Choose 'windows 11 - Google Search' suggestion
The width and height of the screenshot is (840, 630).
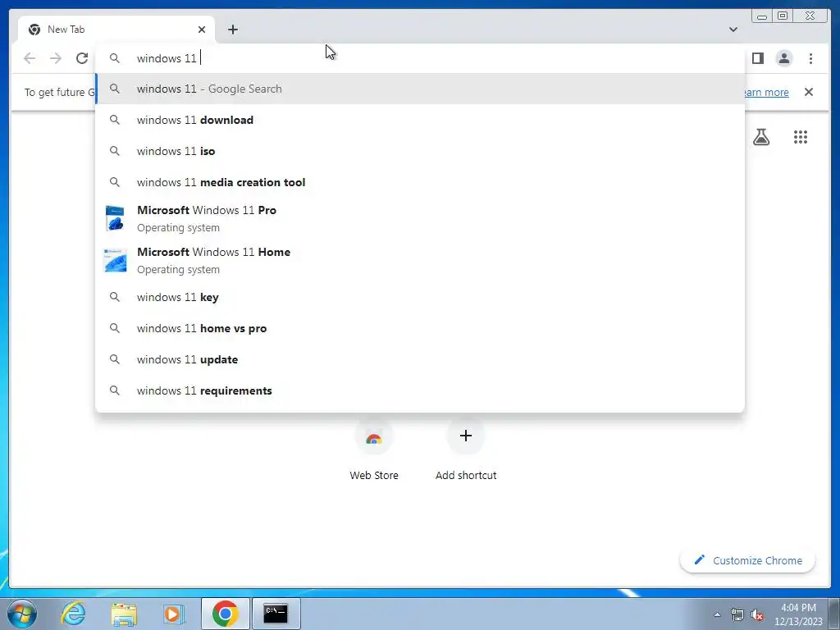[x=420, y=89]
